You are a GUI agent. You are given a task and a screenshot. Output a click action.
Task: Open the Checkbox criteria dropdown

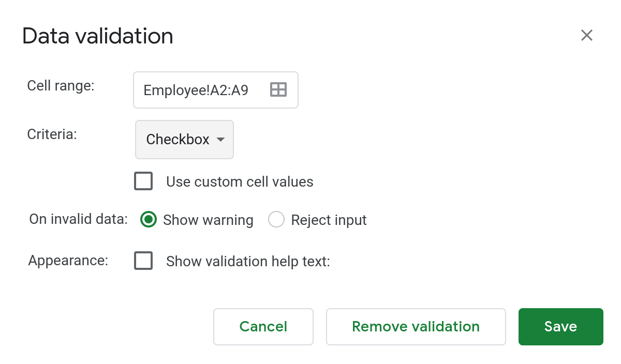[184, 140]
